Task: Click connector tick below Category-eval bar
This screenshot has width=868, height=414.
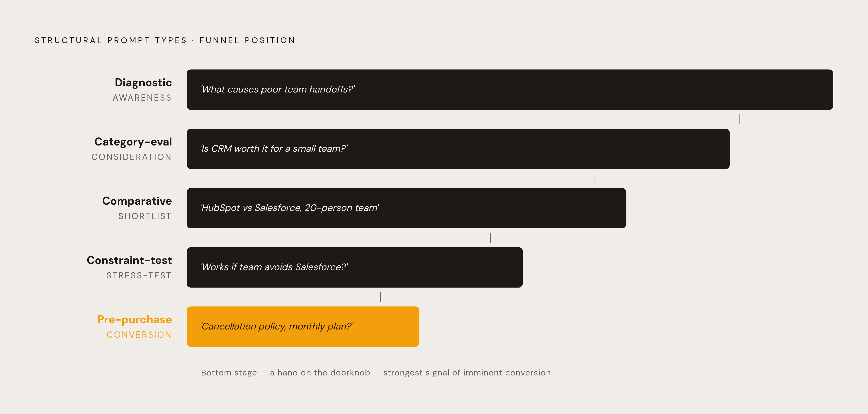Action: [x=594, y=178]
